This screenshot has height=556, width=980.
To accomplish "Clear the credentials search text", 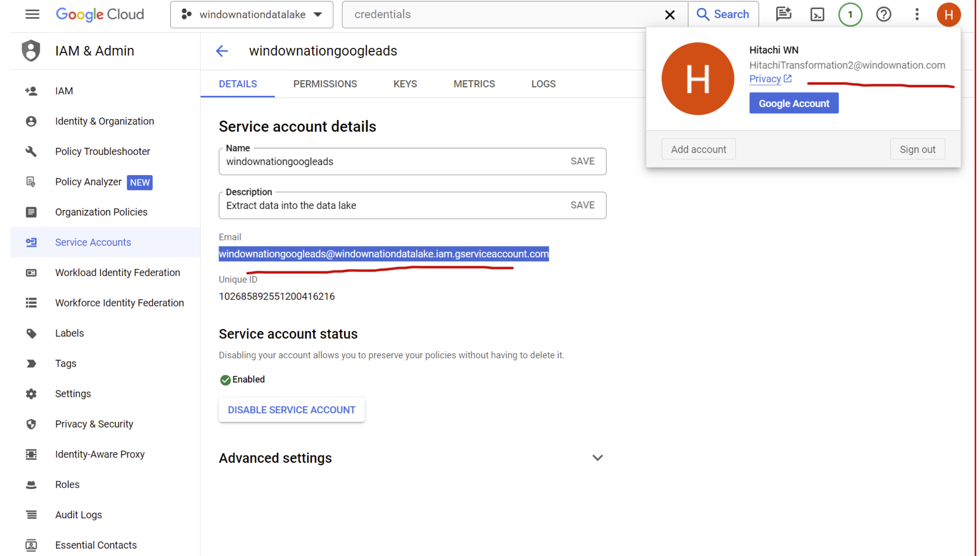I will pyautogui.click(x=670, y=14).
